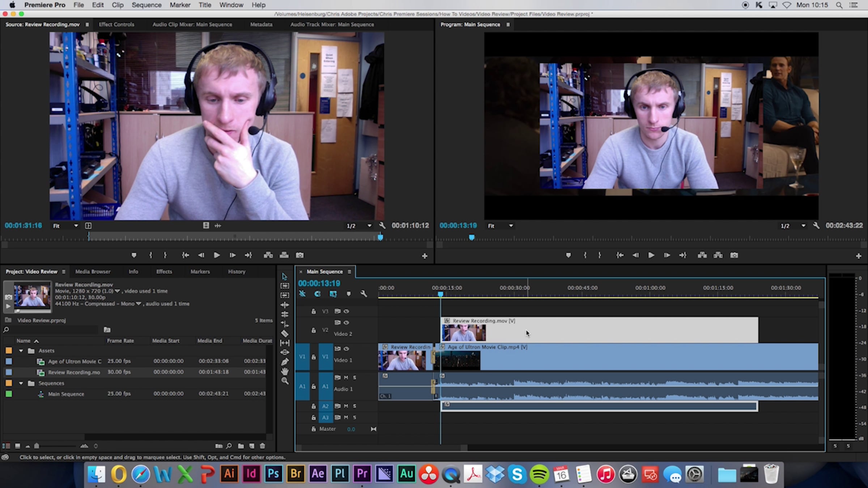The height and width of the screenshot is (488, 868).
Task: Open the Sequence menu
Action: click(146, 5)
